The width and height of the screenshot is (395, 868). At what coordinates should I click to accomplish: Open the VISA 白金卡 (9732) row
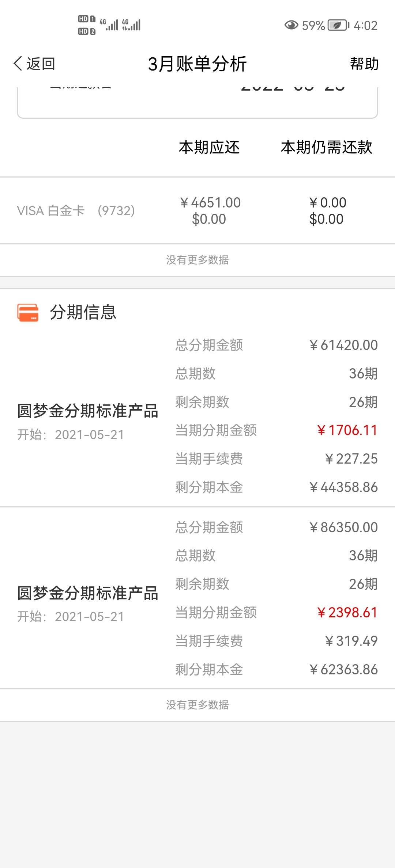pyautogui.click(x=197, y=211)
